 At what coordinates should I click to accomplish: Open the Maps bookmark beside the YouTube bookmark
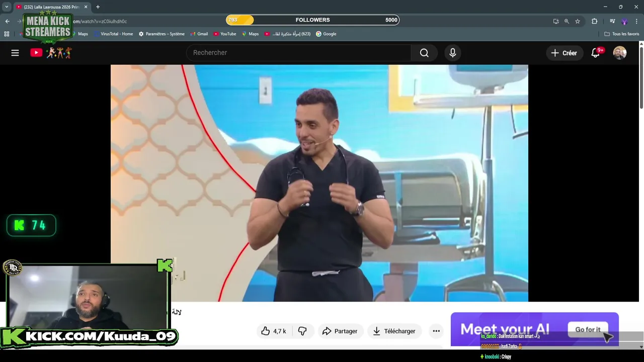click(250, 34)
